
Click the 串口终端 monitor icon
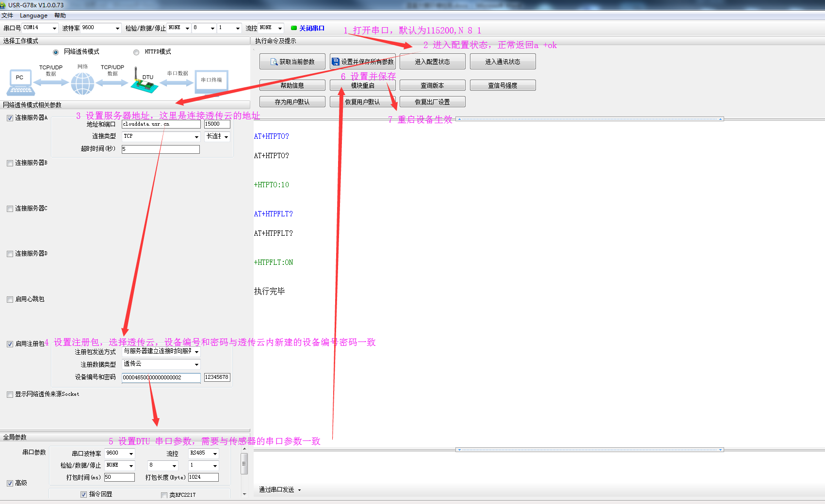click(211, 81)
